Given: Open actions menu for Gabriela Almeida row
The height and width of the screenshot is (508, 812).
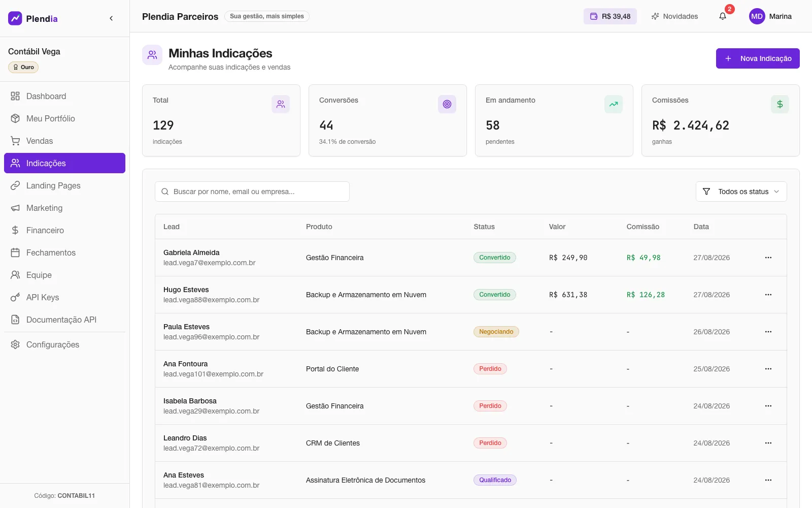Looking at the screenshot, I should [768, 258].
